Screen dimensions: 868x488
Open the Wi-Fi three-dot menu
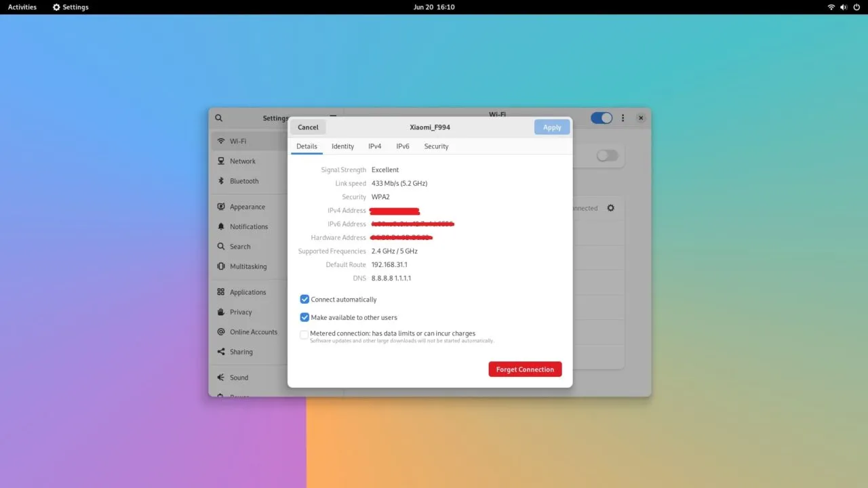[623, 118]
